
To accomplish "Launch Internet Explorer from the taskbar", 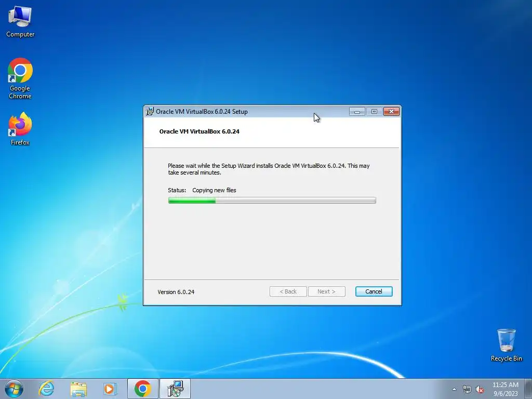I will [46, 389].
